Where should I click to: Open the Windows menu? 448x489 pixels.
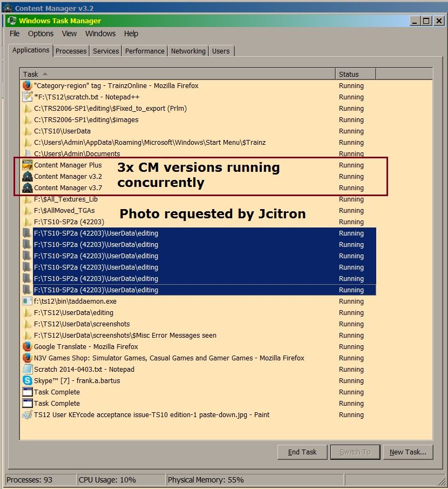(x=100, y=34)
